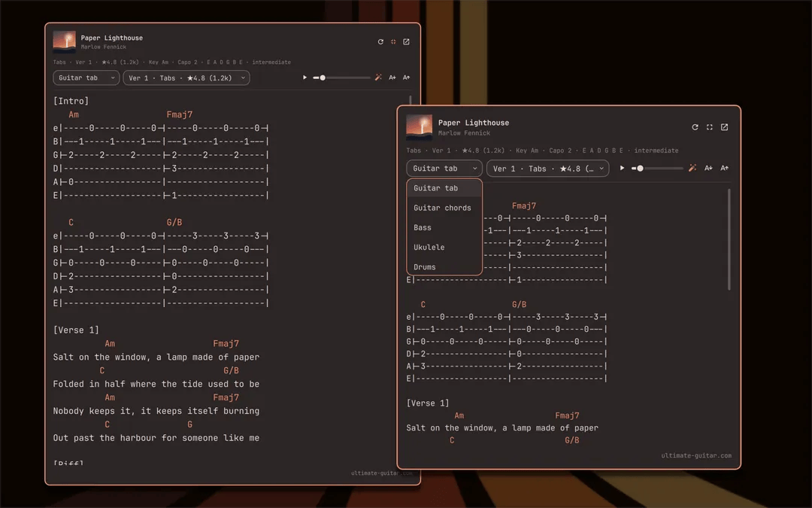Open the Guitar tab dropdown in left window
812x508 pixels.
pyautogui.click(x=86, y=78)
